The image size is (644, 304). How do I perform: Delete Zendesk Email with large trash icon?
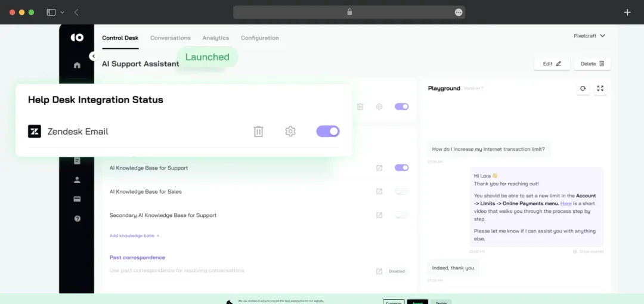pos(258,132)
